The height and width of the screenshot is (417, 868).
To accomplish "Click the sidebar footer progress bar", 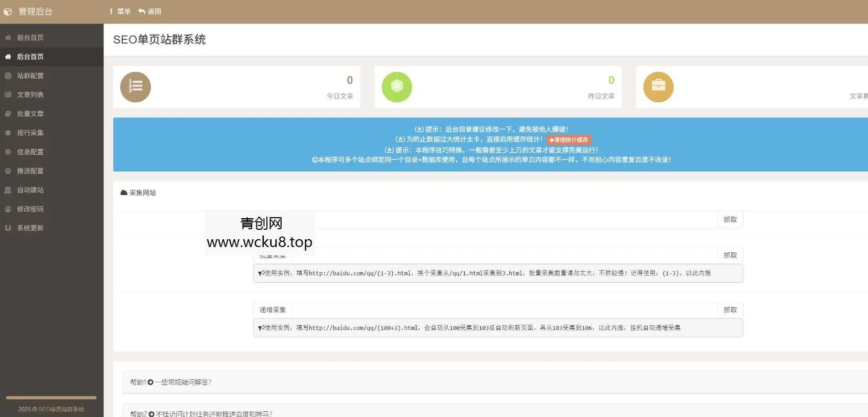I will point(51,398).
